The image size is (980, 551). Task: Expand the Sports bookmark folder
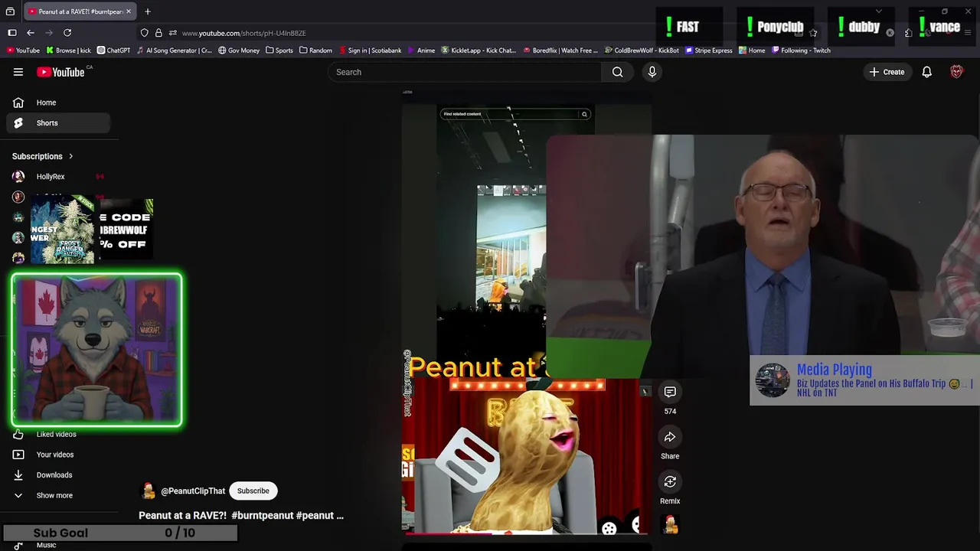pos(279,51)
